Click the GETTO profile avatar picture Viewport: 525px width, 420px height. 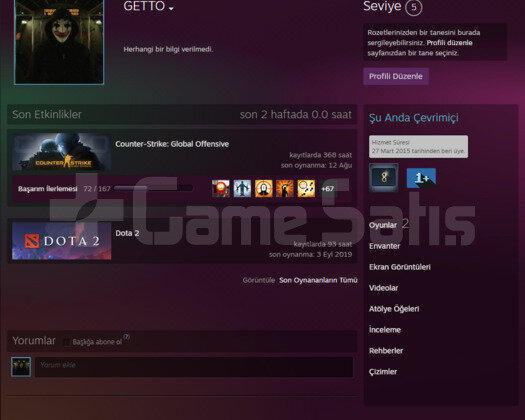point(59,42)
